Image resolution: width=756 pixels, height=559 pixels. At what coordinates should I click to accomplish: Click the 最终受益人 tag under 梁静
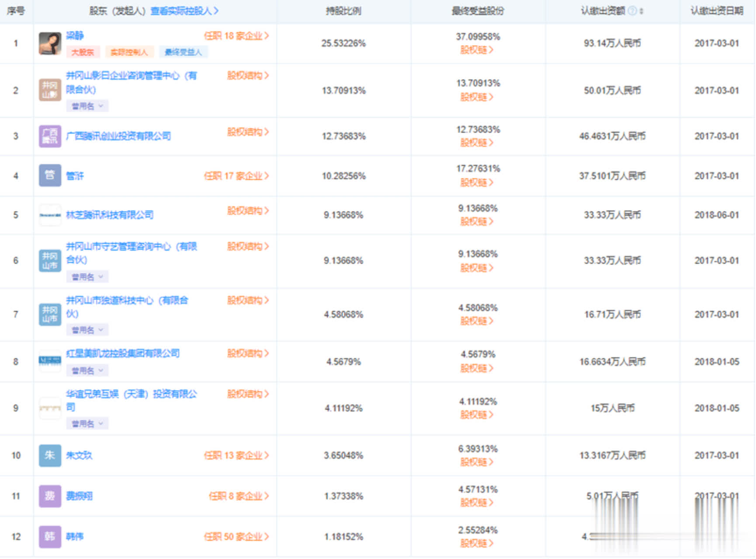click(x=183, y=52)
